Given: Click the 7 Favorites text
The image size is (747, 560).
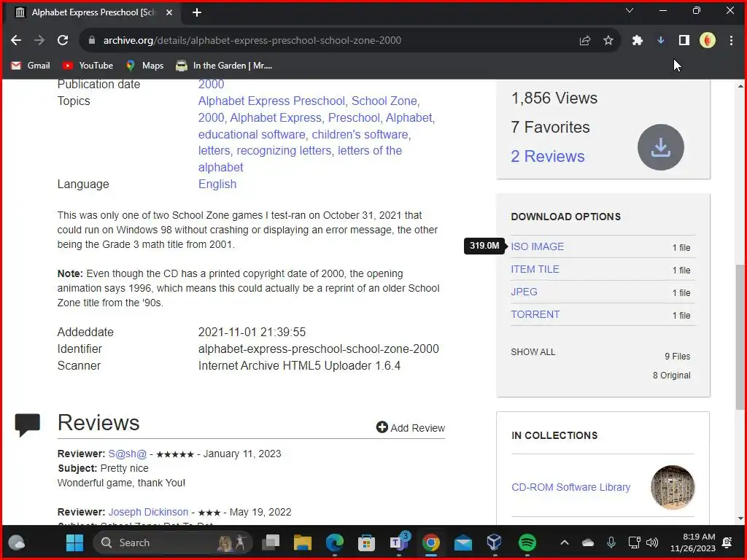Looking at the screenshot, I should coord(550,127).
